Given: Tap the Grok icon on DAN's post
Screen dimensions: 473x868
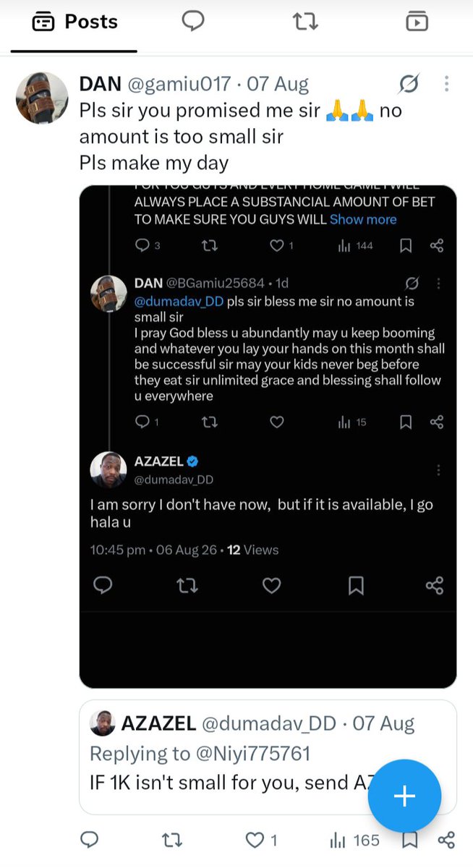Looking at the screenshot, I should pyautogui.click(x=409, y=85).
